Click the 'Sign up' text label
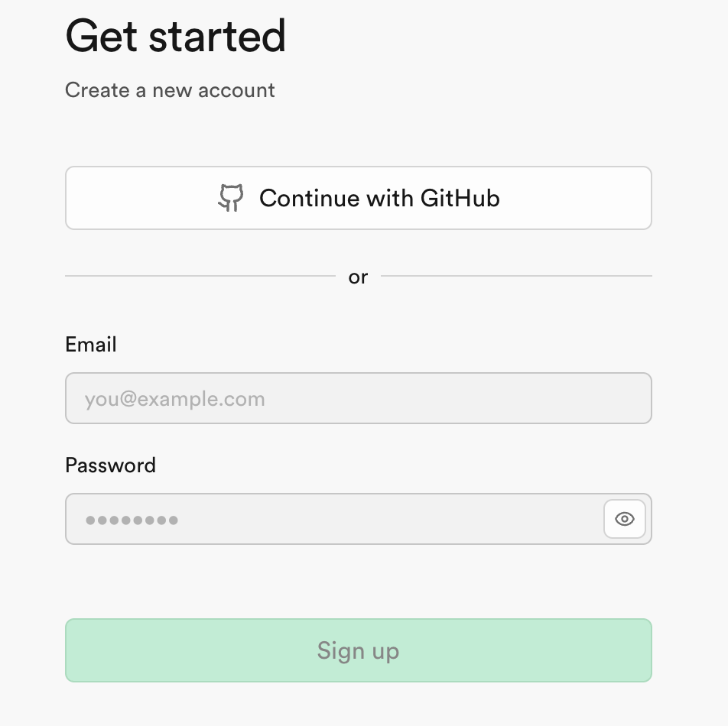Viewport: 728px width, 726px height. click(358, 651)
